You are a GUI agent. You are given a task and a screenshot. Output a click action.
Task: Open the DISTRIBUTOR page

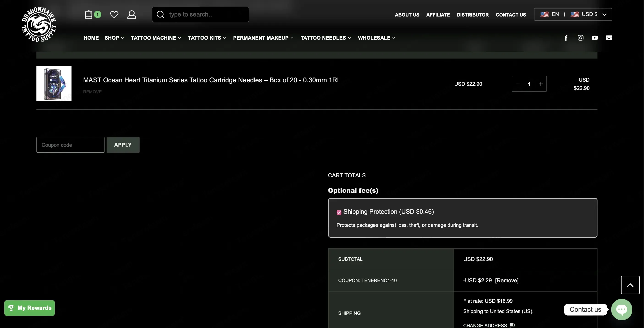pos(473,15)
